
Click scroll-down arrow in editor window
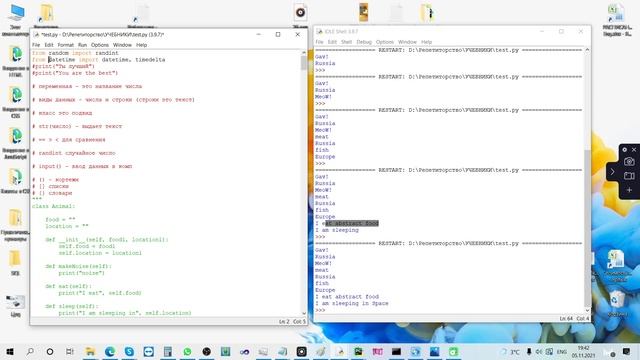click(x=304, y=313)
